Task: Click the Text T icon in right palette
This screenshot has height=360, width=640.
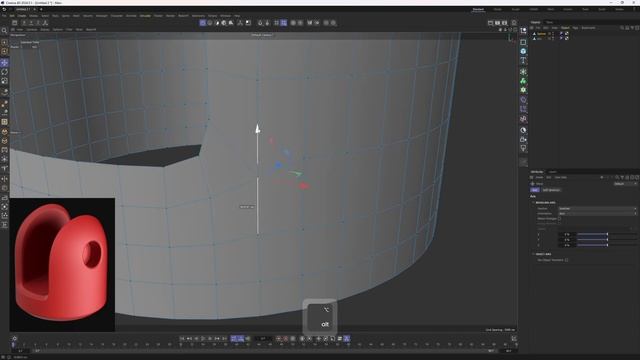Action: click(523, 61)
